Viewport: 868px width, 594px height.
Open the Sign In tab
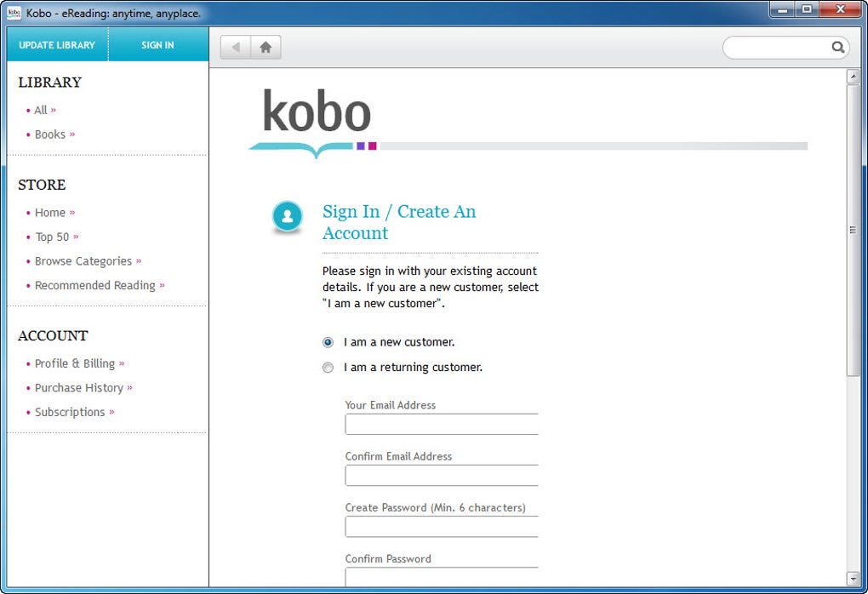point(157,45)
